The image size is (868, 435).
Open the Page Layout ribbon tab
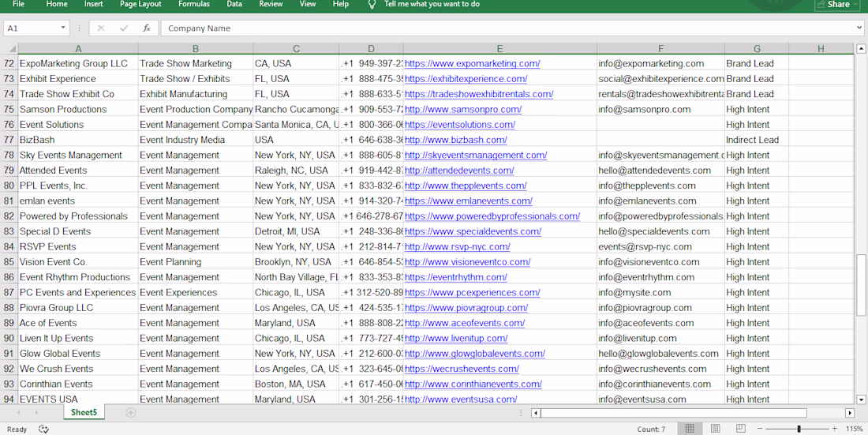point(140,4)
